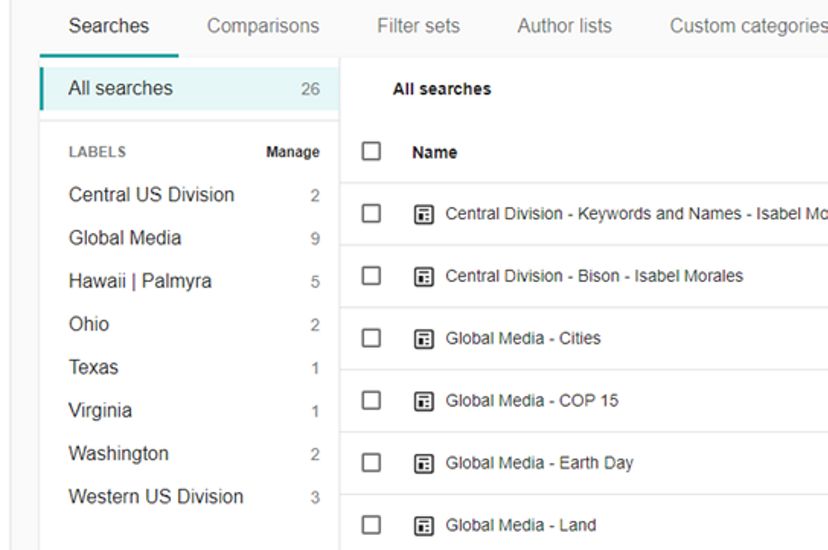Filter searches by the Texas label
This screenshot has width=828, height=550.
[93, 367]
